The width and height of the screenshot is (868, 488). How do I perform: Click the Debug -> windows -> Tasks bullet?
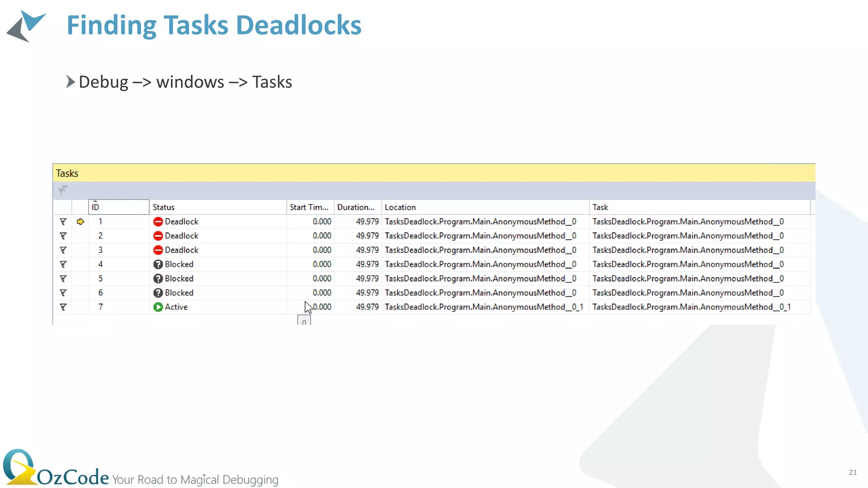pos(185,82)
